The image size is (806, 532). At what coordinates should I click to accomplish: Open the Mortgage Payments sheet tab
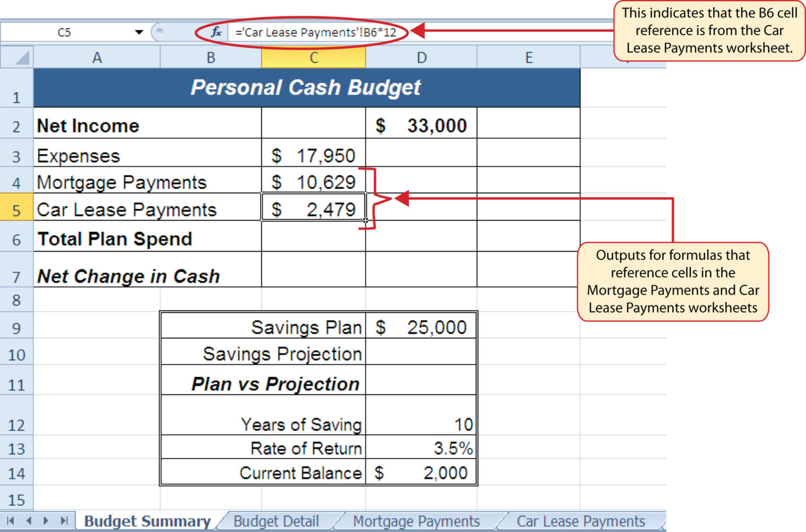pos(416,521)
